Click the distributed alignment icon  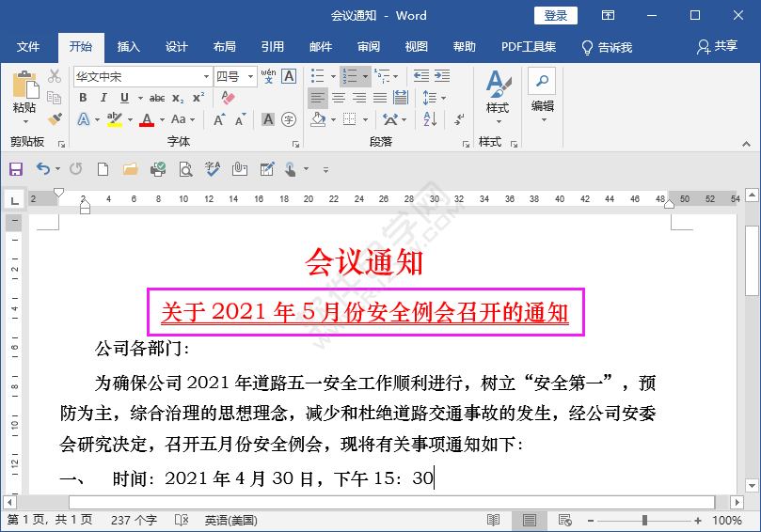(x=401, y=98)
